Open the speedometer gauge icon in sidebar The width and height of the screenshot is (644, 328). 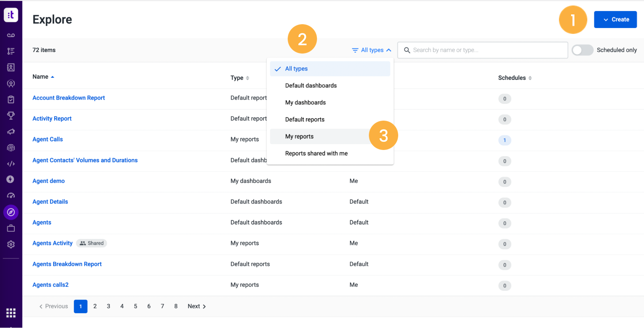(11, 195)
